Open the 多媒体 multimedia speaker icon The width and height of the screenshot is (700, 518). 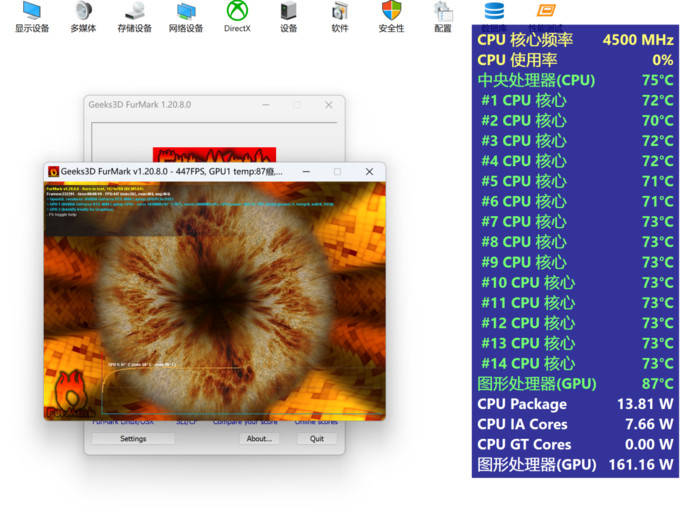pyautogui.click(x=83, y=17)
